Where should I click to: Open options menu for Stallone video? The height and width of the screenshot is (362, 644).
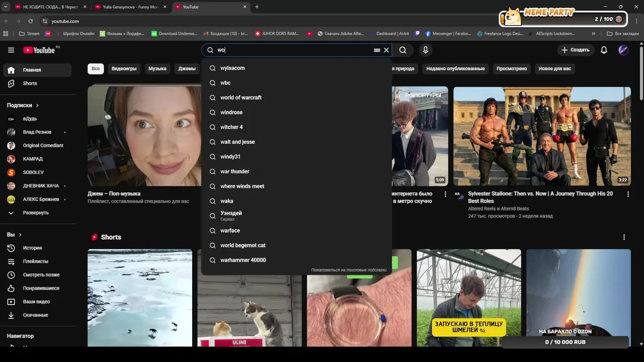628,194
